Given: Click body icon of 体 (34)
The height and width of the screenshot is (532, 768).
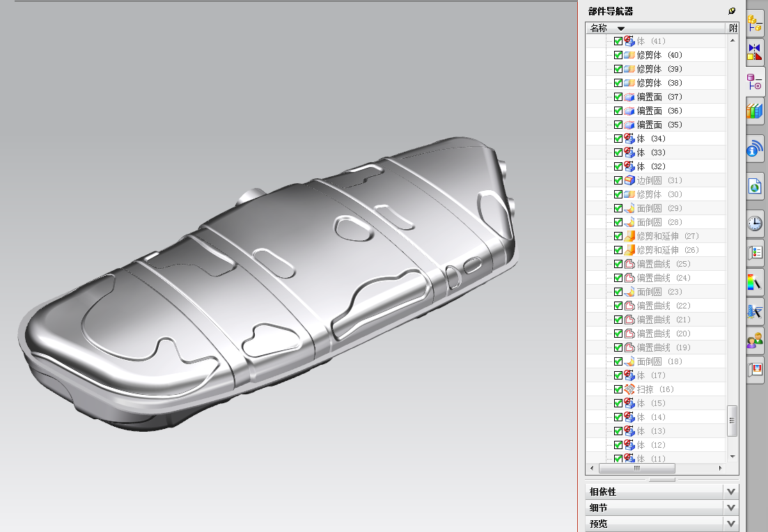Looking at the screenshot, I should (629, 139).
